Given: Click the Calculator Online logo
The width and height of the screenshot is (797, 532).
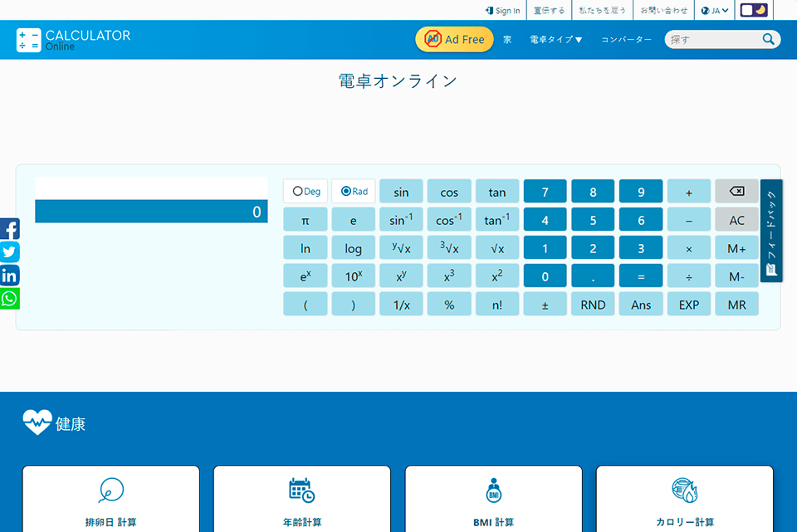Looking at the screenshot, I should click(74, 40).
